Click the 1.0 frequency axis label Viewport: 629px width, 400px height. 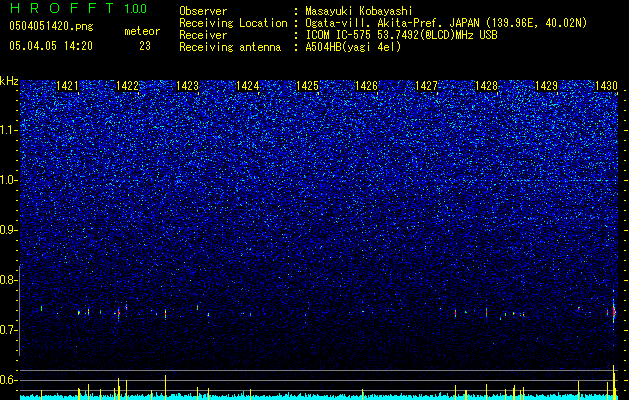(x=9, y=180)
